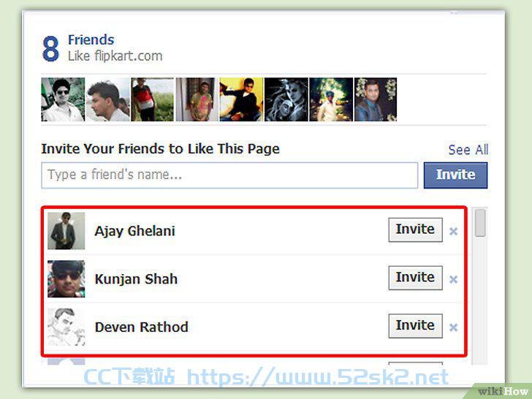Click the name Deven Rathod
Viewport: 532px width, 399px height.
pyautogui.click(x=142, y=327)
